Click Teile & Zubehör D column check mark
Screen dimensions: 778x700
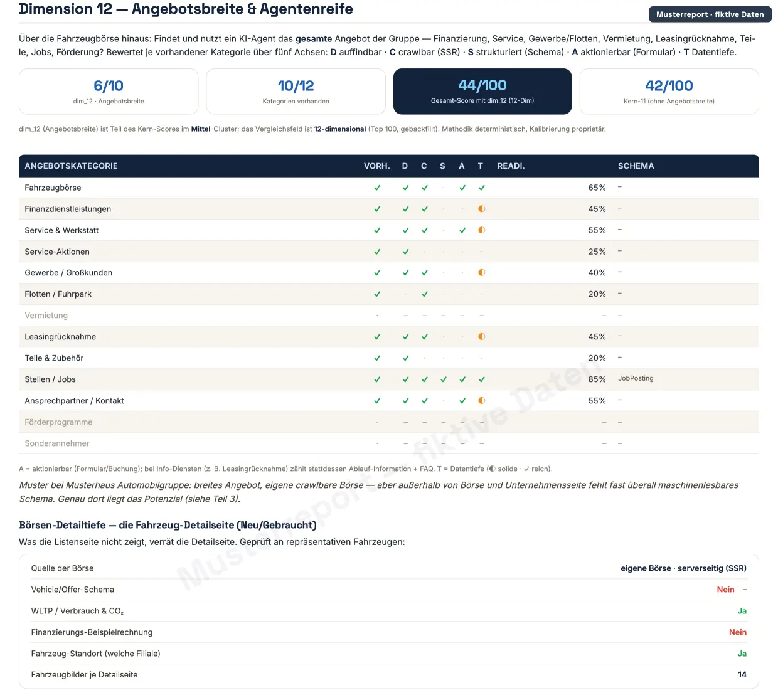(406, 358)
